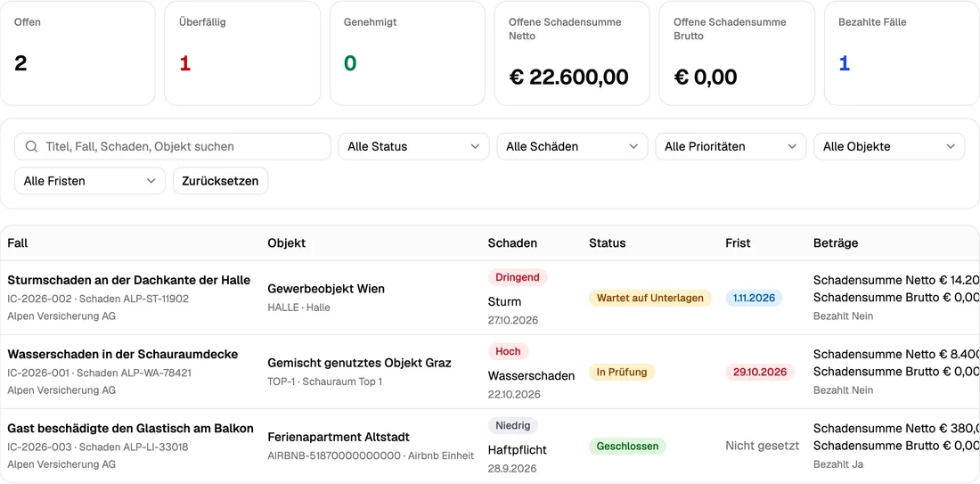Screen dimensions: 980x484
Task: Click the Dringend priority badge
Action: coord(518,277)
